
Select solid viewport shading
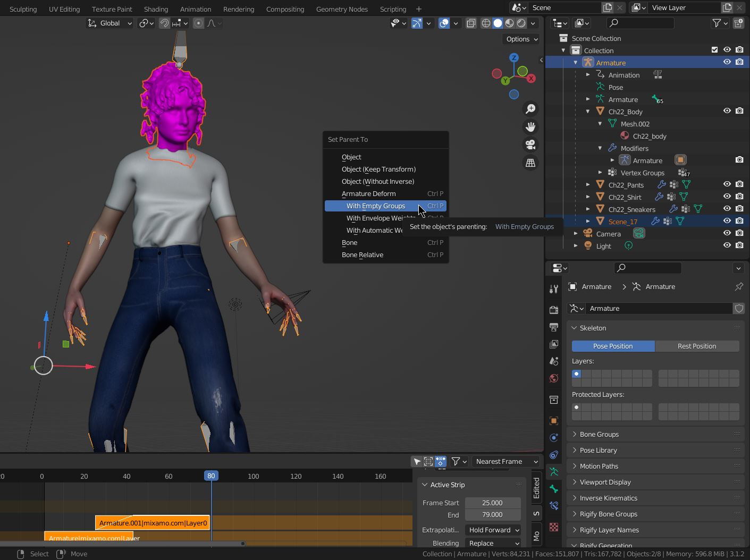click(498, 23)
